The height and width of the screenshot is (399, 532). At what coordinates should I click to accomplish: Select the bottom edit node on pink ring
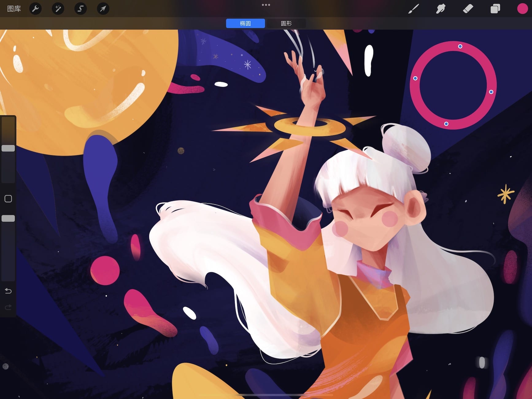[x=446, y=124]
